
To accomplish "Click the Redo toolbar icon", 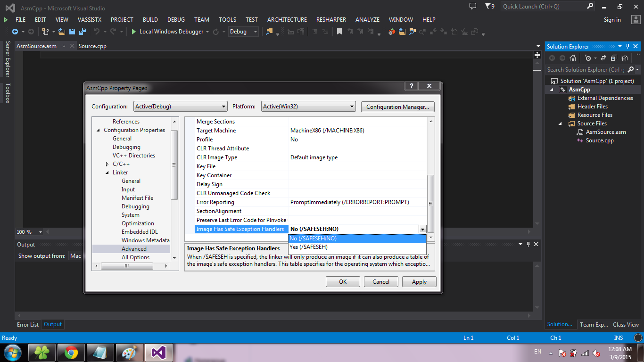I will click(113, 32).
